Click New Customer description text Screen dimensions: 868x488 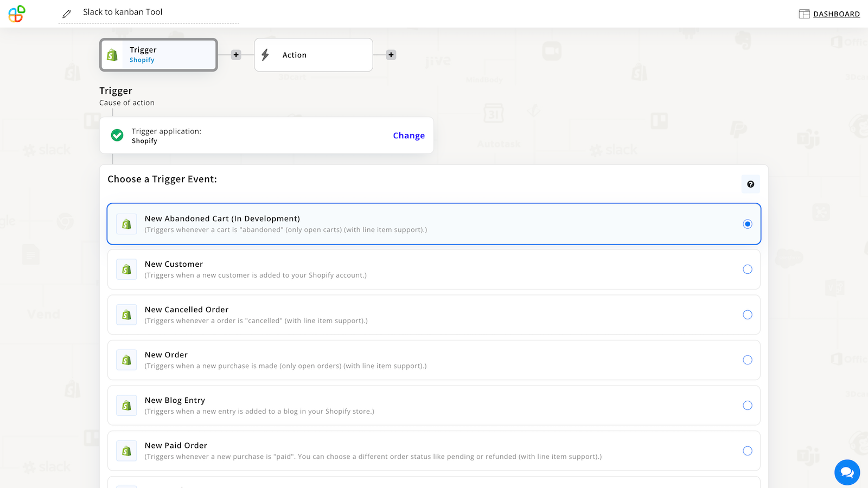pyautogui.click(x=256, y=275)
